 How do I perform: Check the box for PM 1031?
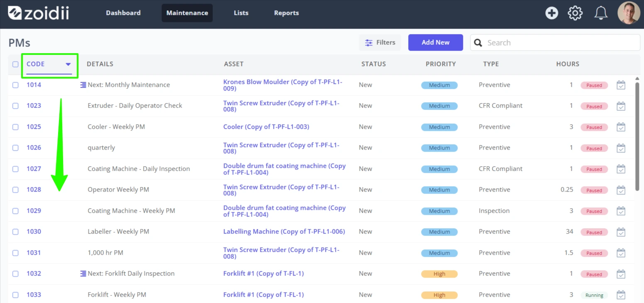(x=15, y=253)
